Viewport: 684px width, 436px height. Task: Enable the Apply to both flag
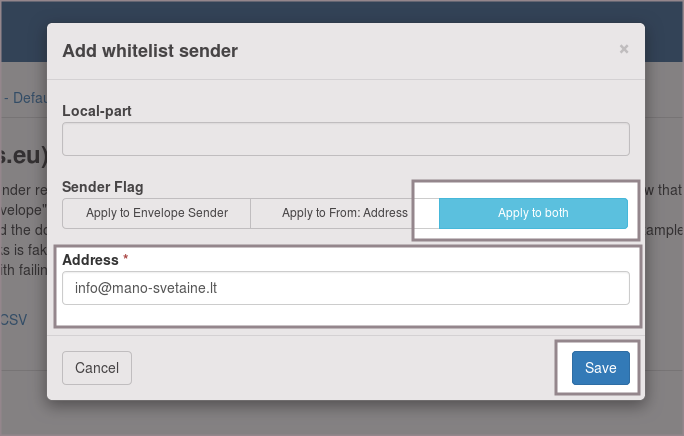coord(533,213)
